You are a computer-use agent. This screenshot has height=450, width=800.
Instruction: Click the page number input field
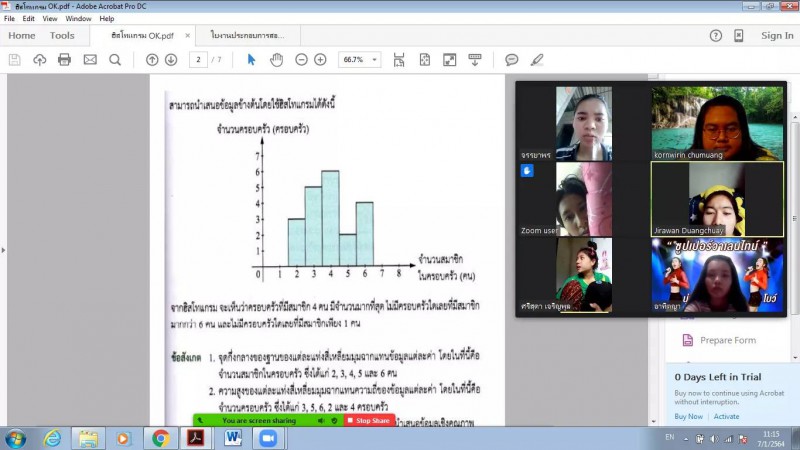(x=200, y=60)
